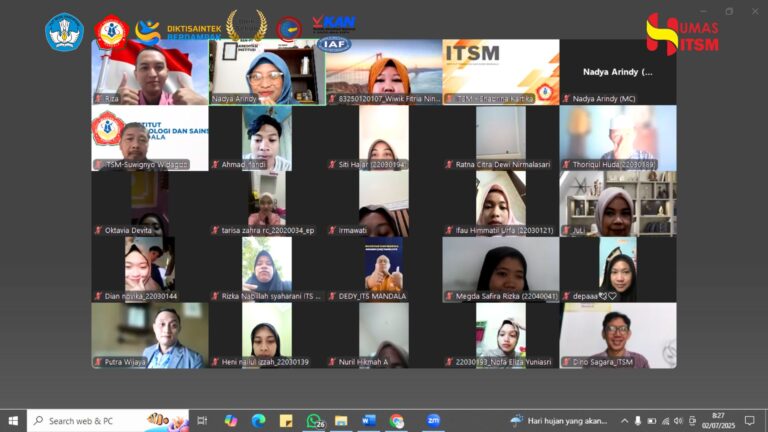Screen dimensions: 768x432
Task: Select JULI's video tile
Action: (618, 204)
